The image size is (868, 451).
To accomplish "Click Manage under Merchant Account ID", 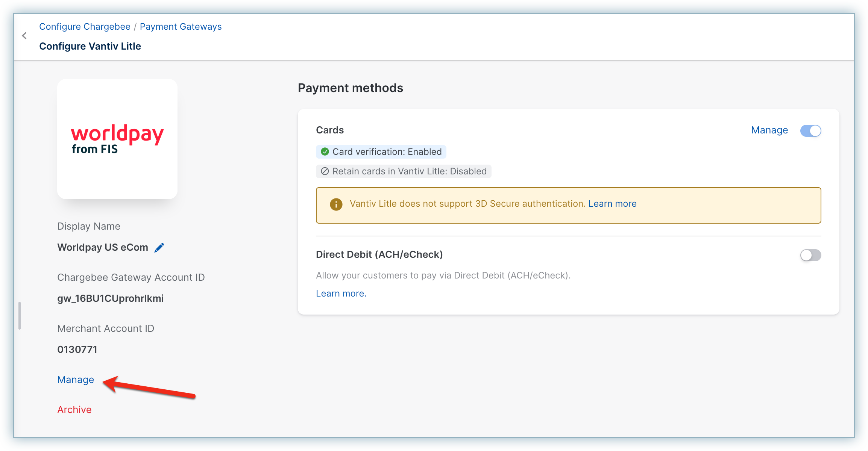I will [x=76, y=380].
